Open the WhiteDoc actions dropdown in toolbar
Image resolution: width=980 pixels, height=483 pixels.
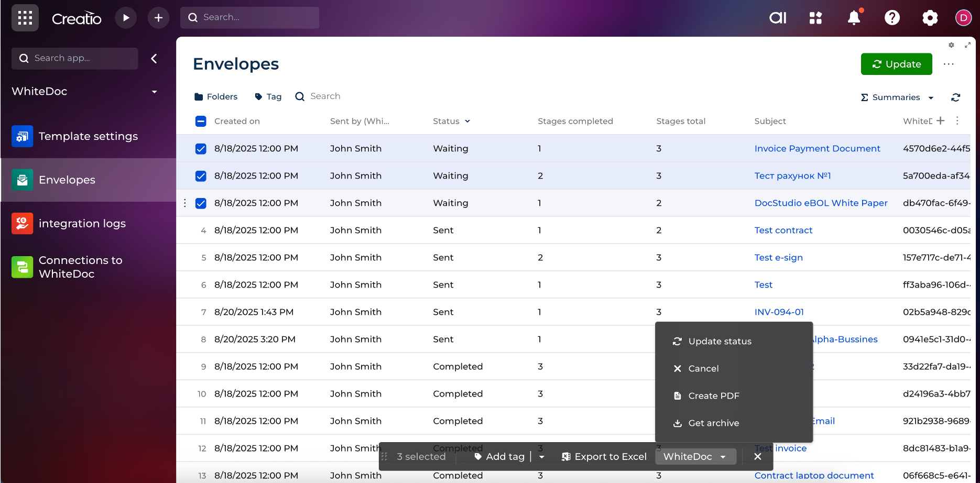coord(695,456)
